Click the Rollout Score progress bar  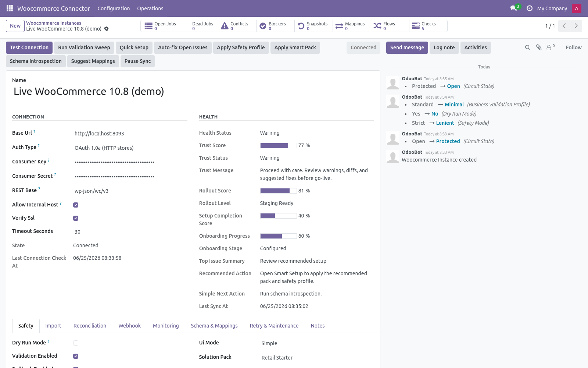[278, 191]
